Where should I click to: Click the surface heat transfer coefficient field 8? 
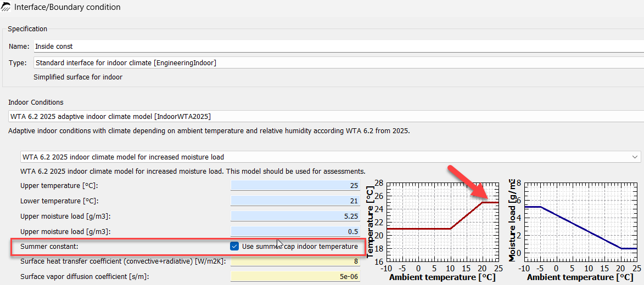click(295, 261)
